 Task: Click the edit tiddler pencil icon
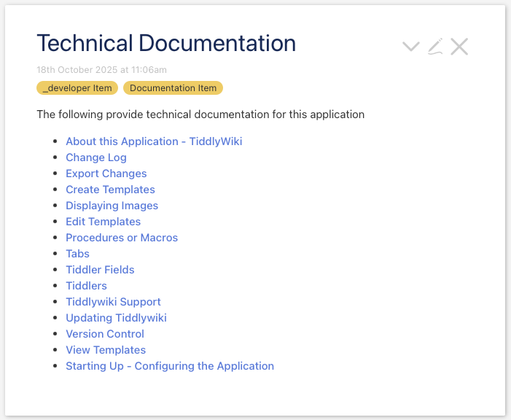(x=435, y=47)
